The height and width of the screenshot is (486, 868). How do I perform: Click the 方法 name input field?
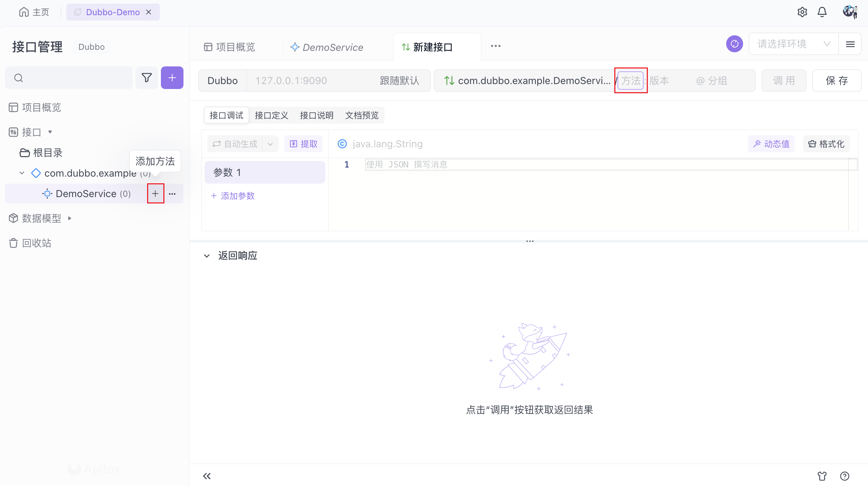(631, 81)
